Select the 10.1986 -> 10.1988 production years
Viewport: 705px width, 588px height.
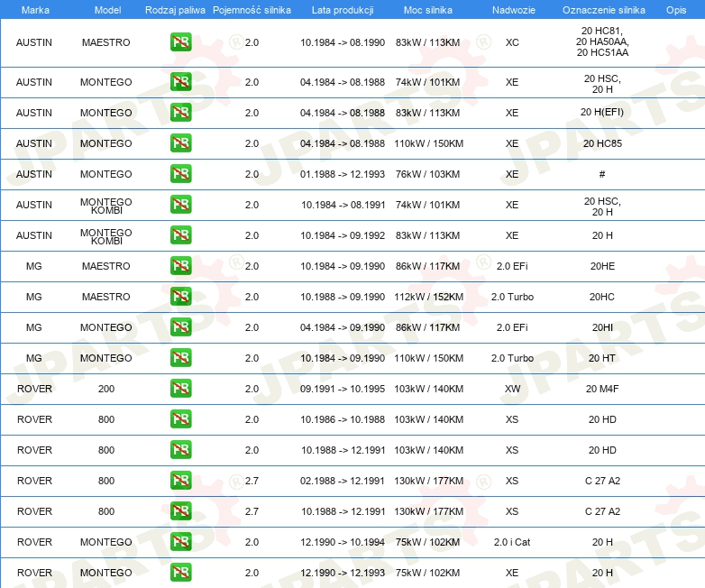point(343,419)
